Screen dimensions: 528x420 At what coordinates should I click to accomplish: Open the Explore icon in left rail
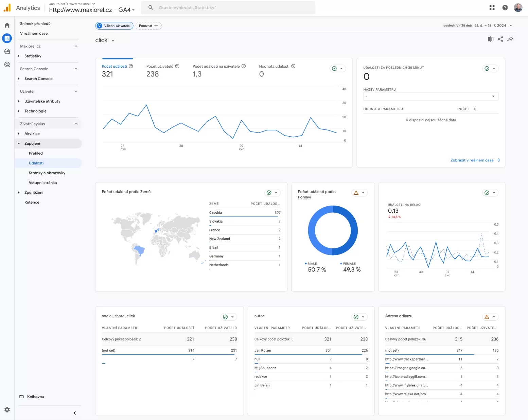pos(7,52)
